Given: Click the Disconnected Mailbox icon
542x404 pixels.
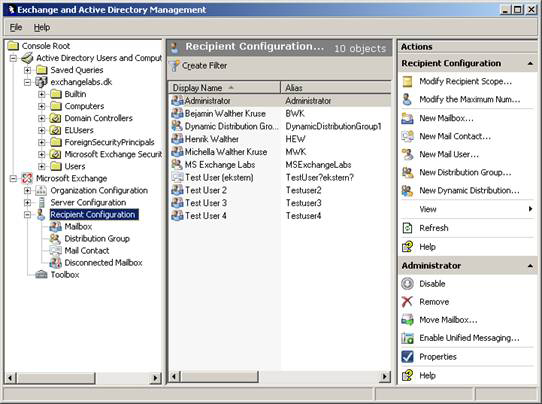Looking at the screenshot, I should click(x=55, y=263).
